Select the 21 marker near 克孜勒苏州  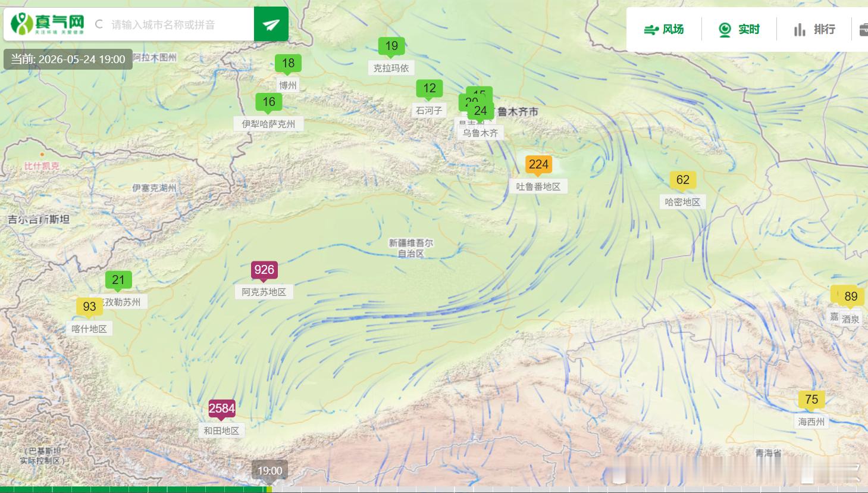tap(118, 280)
